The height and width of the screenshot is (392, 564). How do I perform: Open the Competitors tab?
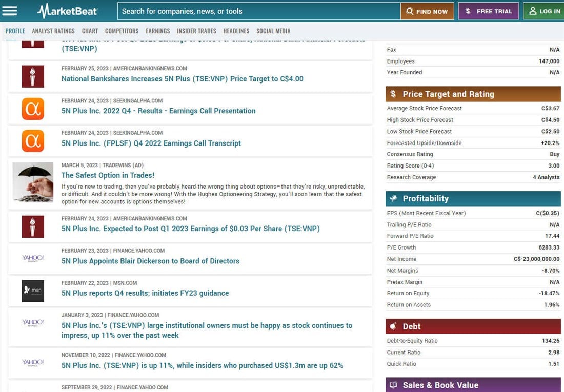pyautogui.click(x=122, y=31)
